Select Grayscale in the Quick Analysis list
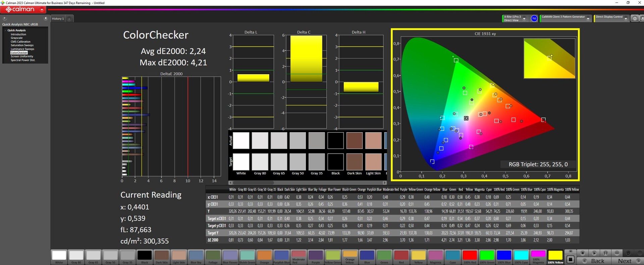The width and height of the screenshot is (644, 265). (16, 38)
